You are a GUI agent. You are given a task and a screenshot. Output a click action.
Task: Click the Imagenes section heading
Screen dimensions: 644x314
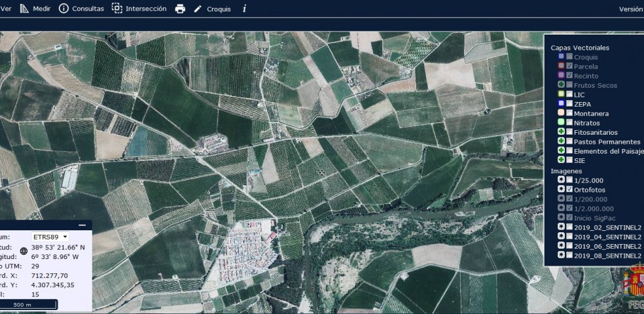(566, 171)
